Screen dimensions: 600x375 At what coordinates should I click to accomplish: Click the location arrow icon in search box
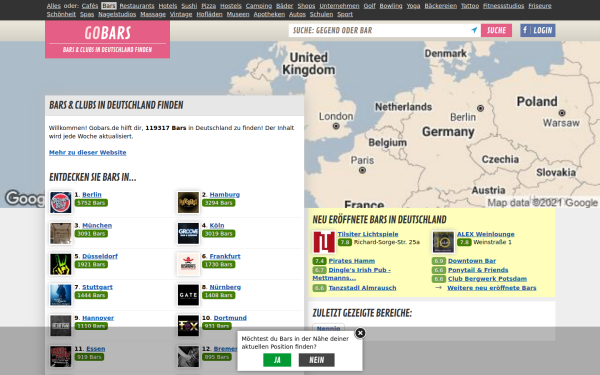(x=474, y=30)
